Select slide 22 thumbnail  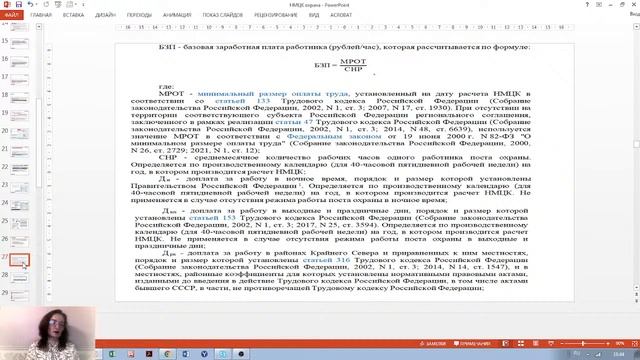tap(19, 169)
